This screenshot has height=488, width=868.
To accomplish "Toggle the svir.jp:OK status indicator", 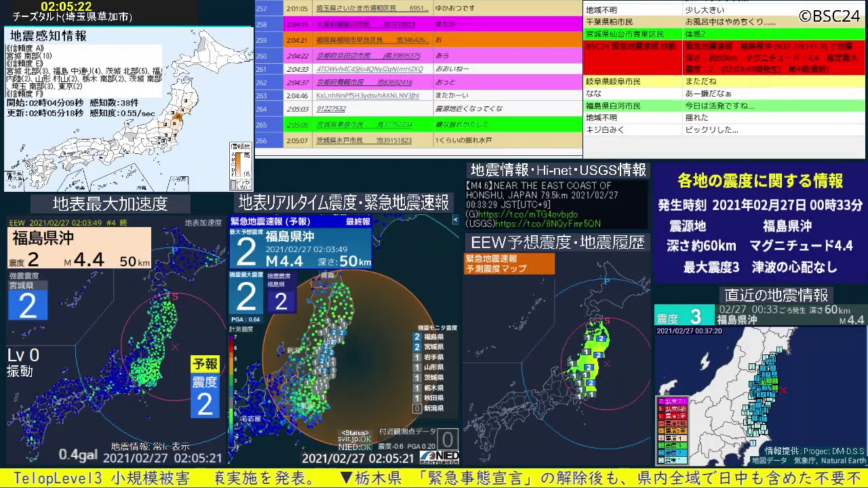I will coord(353,439).
